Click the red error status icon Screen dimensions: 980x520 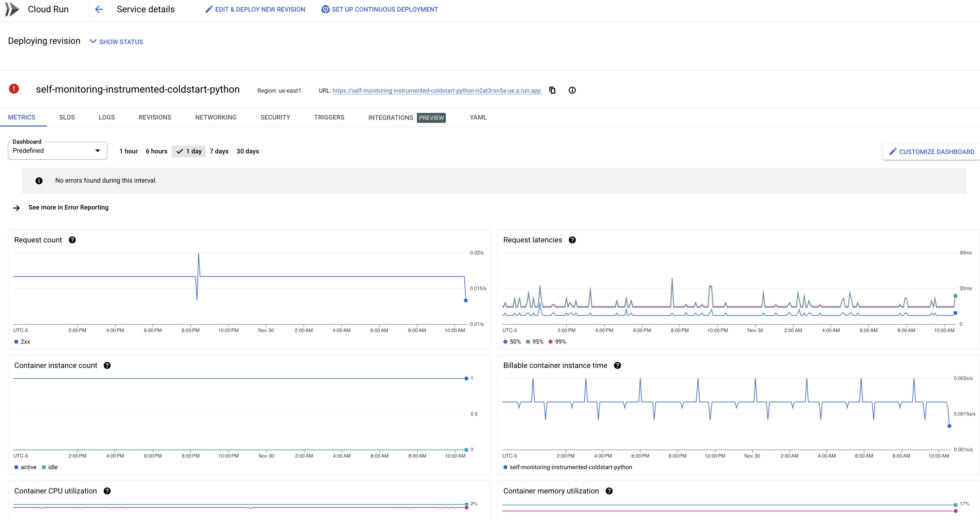click(14, 89)
